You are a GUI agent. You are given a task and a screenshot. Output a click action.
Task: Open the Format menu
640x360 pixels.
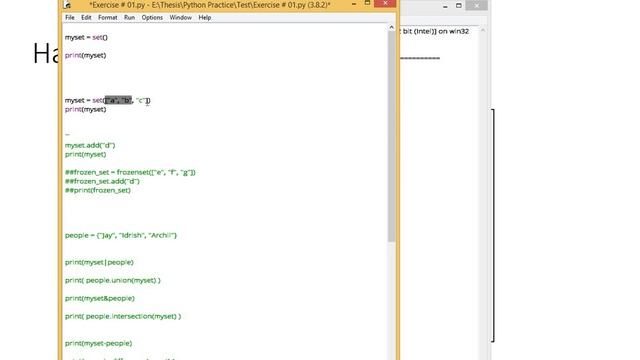point(108,18)
